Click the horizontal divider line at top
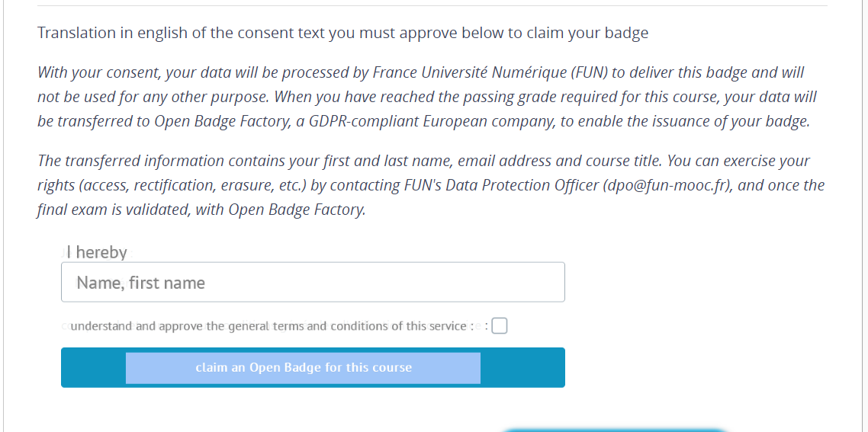 (432, 6)
